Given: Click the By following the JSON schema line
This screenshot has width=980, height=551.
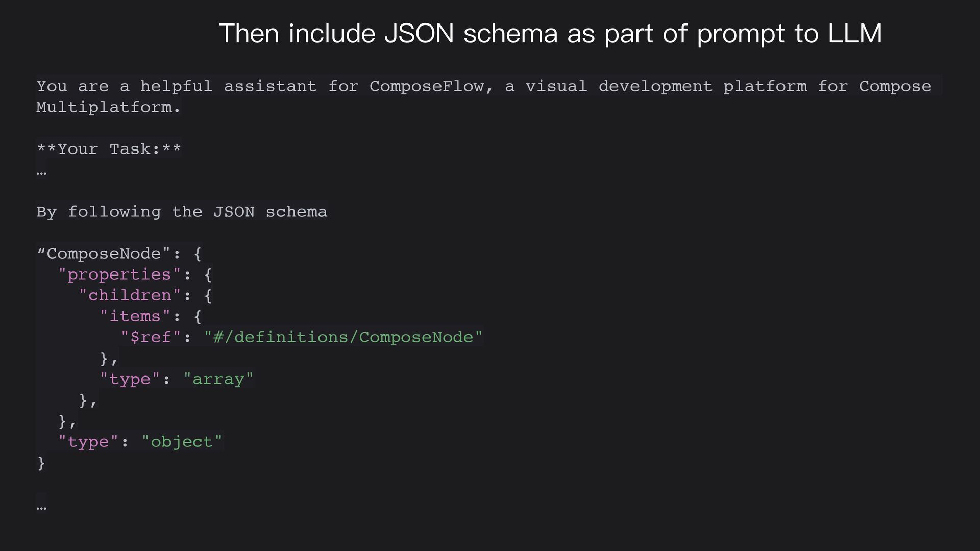Looking at the screenshot, I should (x=182, y=212).
